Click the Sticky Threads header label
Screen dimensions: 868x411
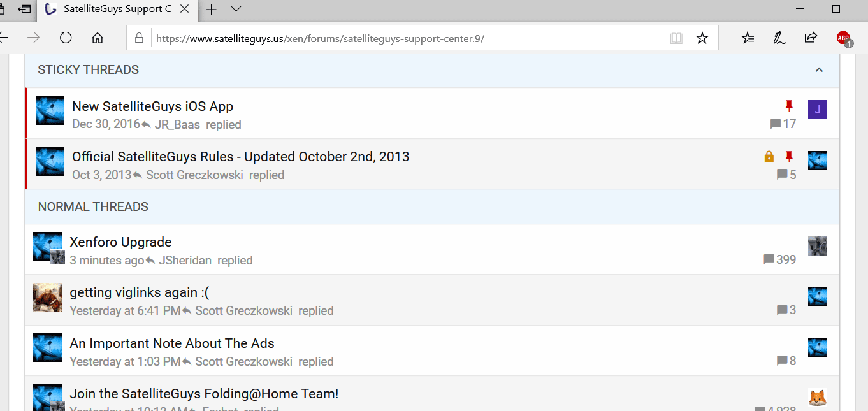(x=89, y=70)
